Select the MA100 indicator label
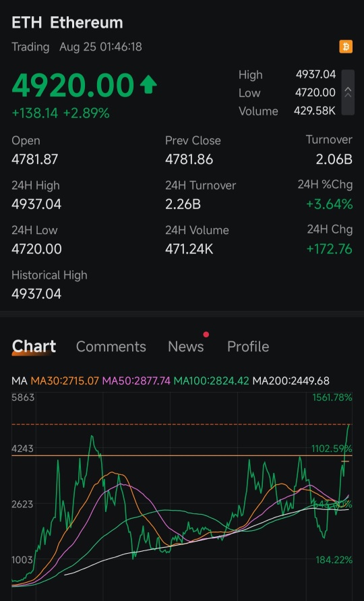This screenshot has width=364, height=601. [x=211, y=381]
